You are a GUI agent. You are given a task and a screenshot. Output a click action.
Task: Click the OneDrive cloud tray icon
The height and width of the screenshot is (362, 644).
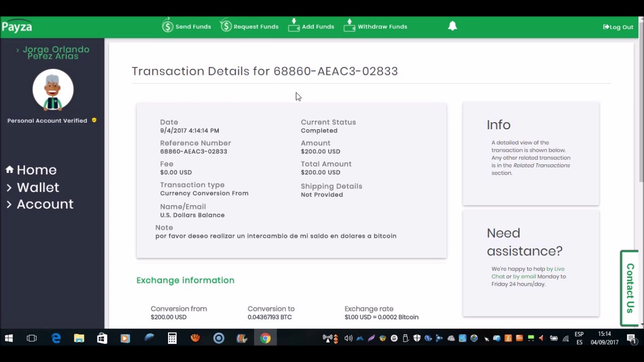(451, 338)
